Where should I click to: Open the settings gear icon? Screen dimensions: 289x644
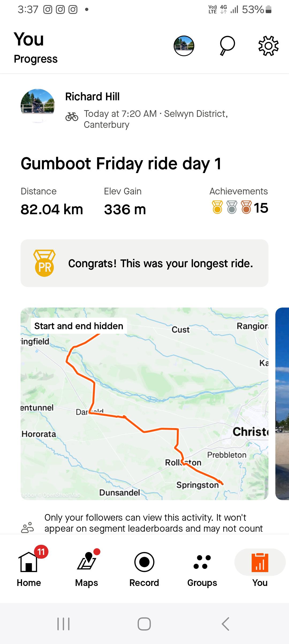coord(268,46)
